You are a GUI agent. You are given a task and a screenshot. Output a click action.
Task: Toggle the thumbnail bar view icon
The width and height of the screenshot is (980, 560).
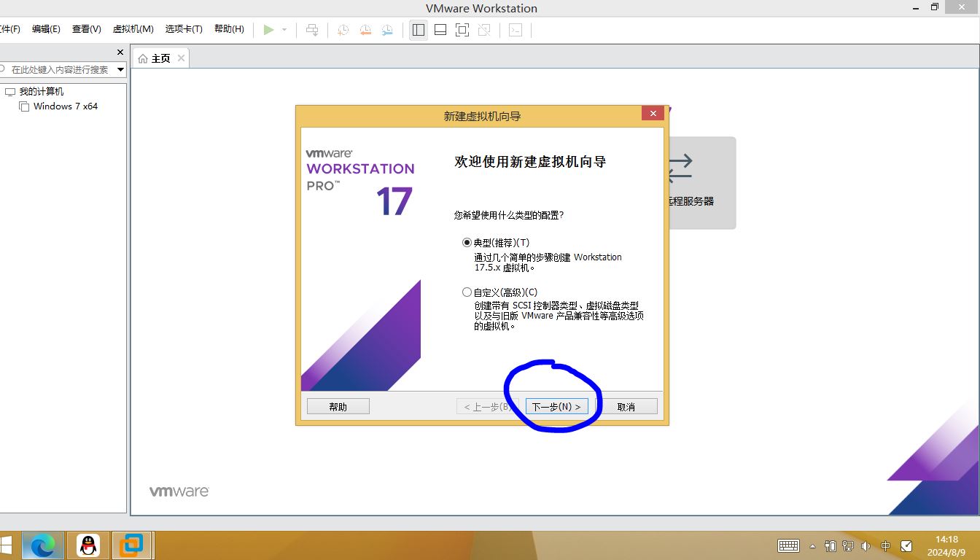pos(440,30)
